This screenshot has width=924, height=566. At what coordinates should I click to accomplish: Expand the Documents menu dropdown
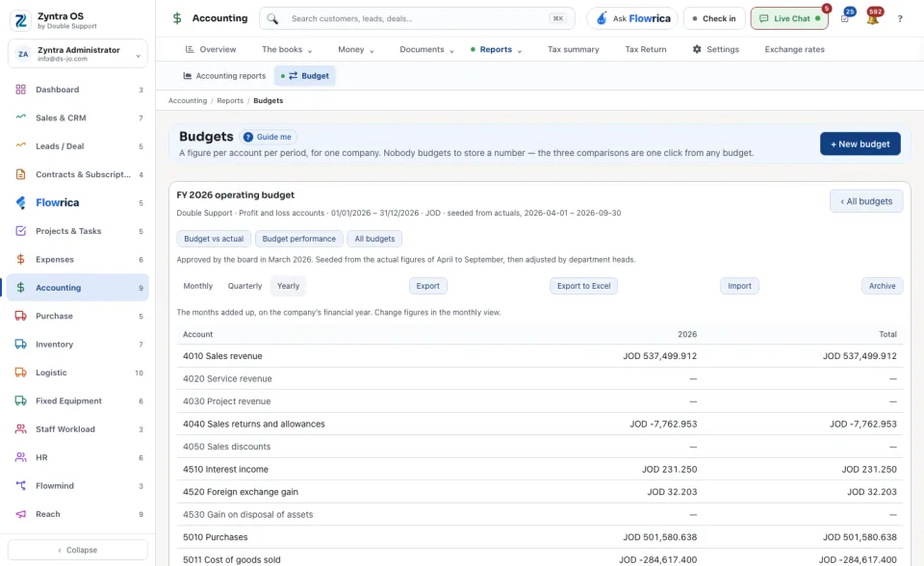coord(426,49)
